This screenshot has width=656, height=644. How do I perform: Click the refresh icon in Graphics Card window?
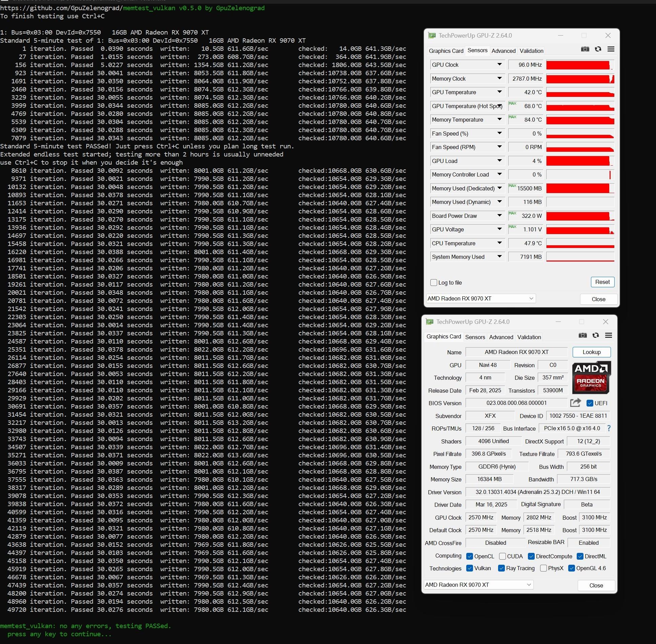[x=596, y=335]
